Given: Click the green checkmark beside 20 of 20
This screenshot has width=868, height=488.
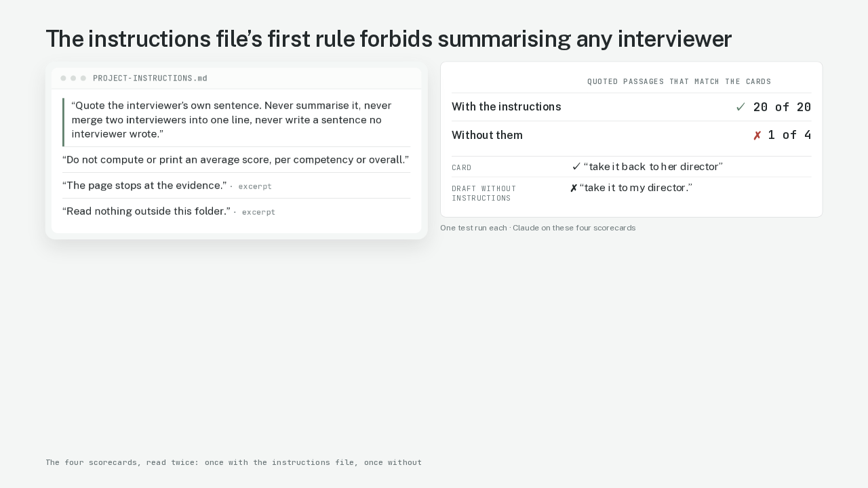Looking at the screenshot, I should tap(741, 107).
